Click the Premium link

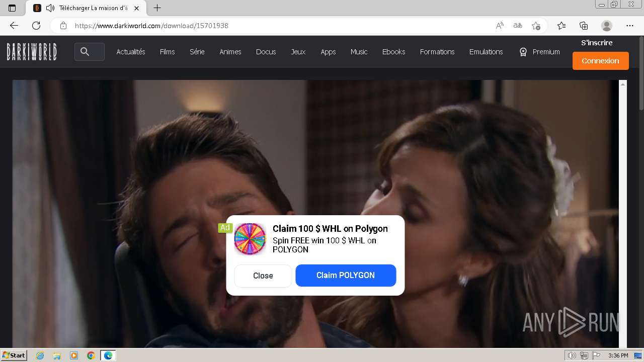coord(546,52)
